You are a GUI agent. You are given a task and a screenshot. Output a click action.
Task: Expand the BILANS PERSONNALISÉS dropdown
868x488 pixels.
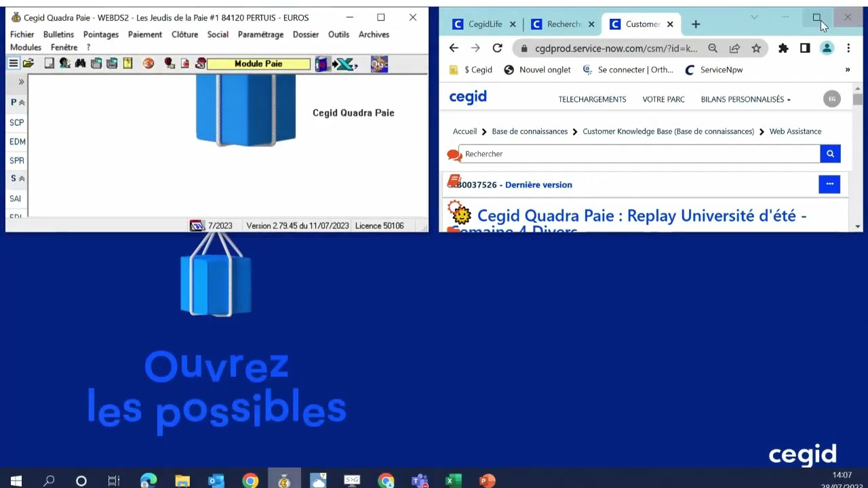(x=745, y=99)
